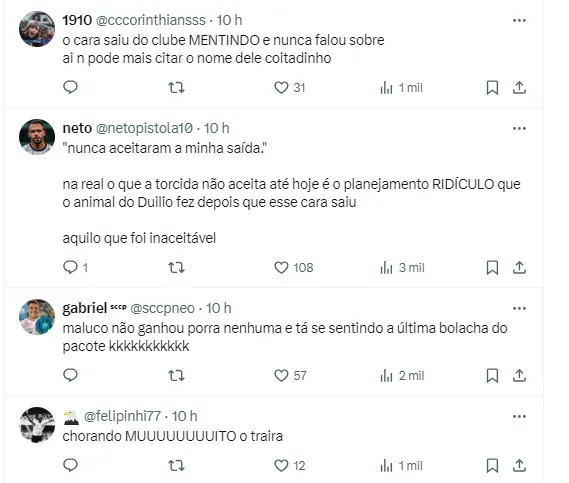
Task: Retweet gabriel's post with 57 likes
Action: tap(176, 376)
